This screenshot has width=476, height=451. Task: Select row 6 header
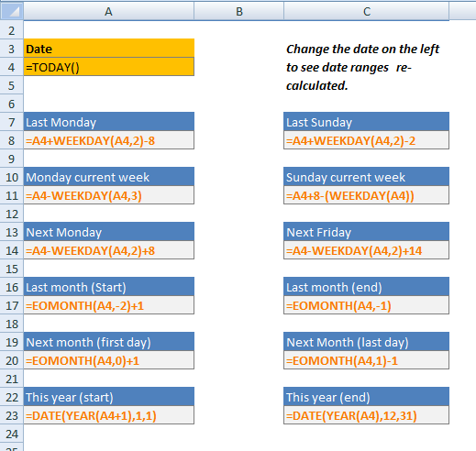coord(12,104)
